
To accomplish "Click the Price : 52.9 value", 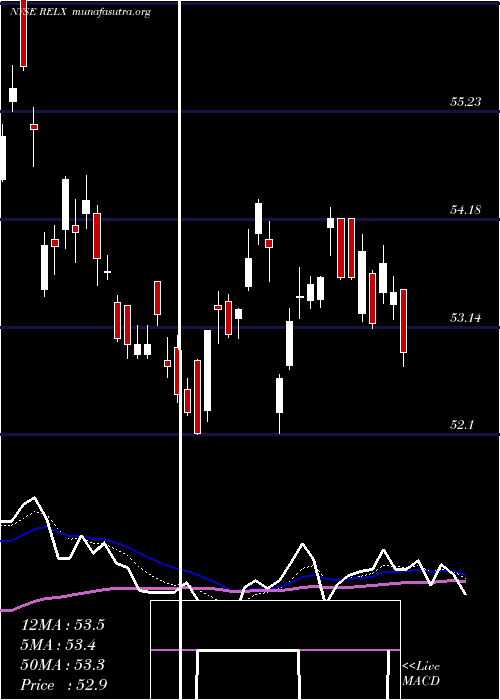I will click(x=64, y=685).
